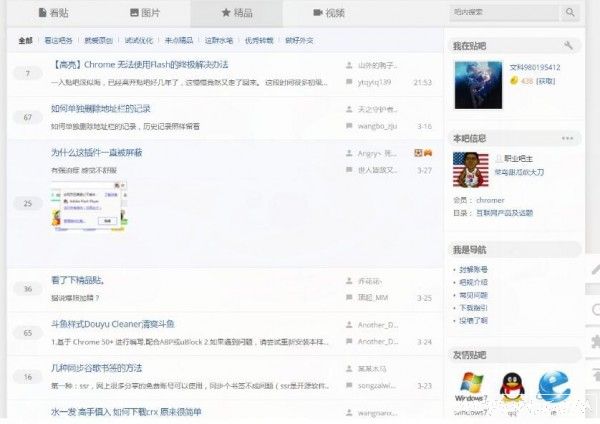Click the magnifier search icon
Viewport: 600px width, 424px height.
570,12
